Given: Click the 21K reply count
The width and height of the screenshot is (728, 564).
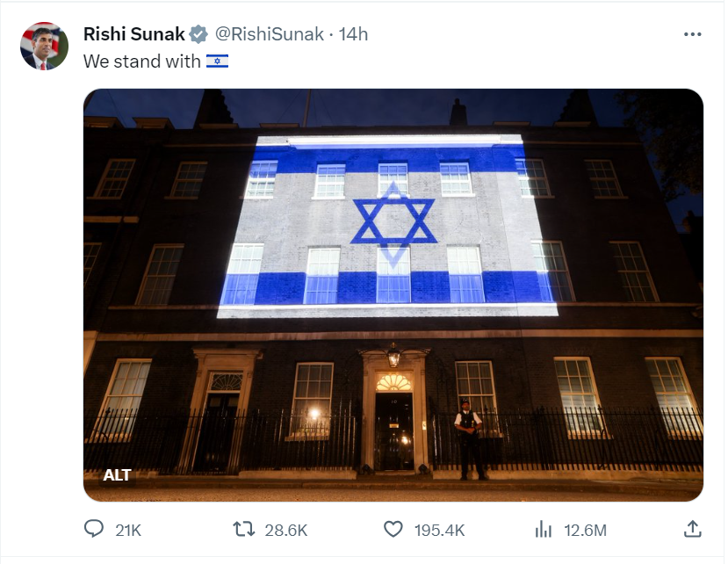Looking at the screenshot, I should [128, 530].
